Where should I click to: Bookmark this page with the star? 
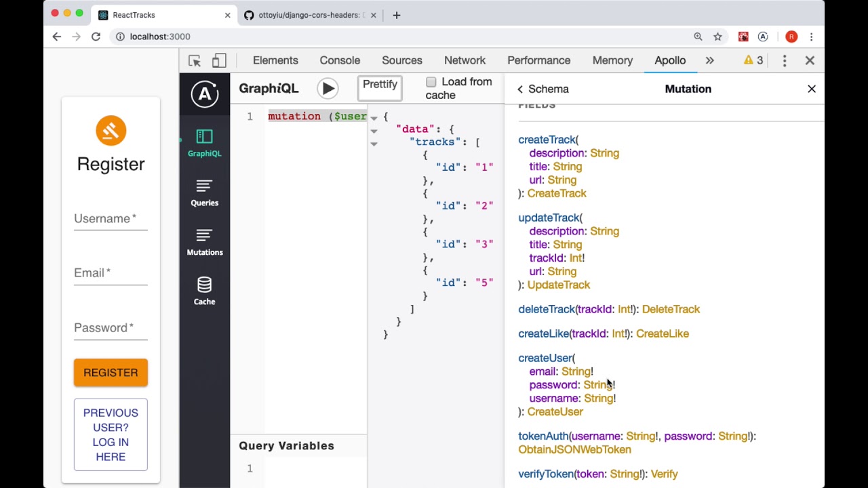click(717, 37)
